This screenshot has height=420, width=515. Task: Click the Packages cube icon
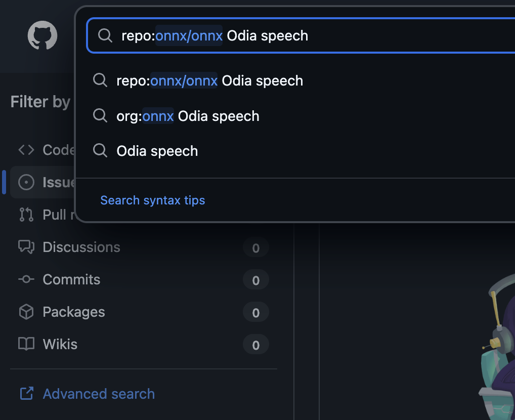[26, 312]
